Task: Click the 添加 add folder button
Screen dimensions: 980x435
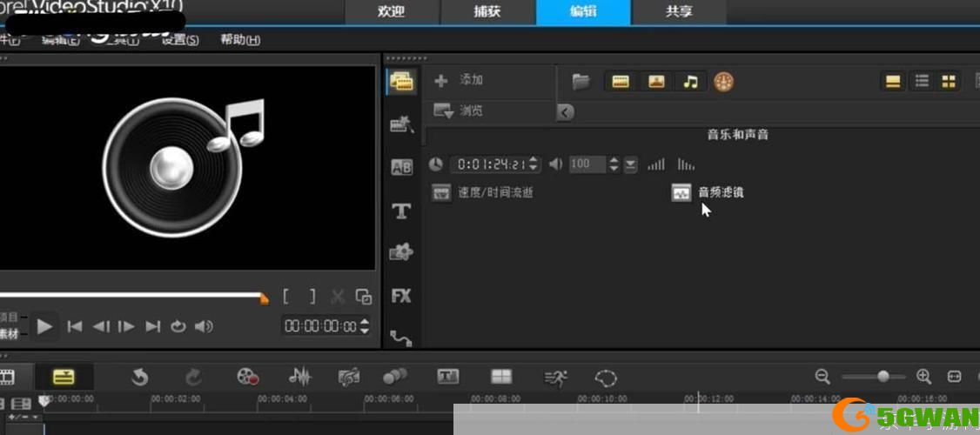Action: (460, 80)
